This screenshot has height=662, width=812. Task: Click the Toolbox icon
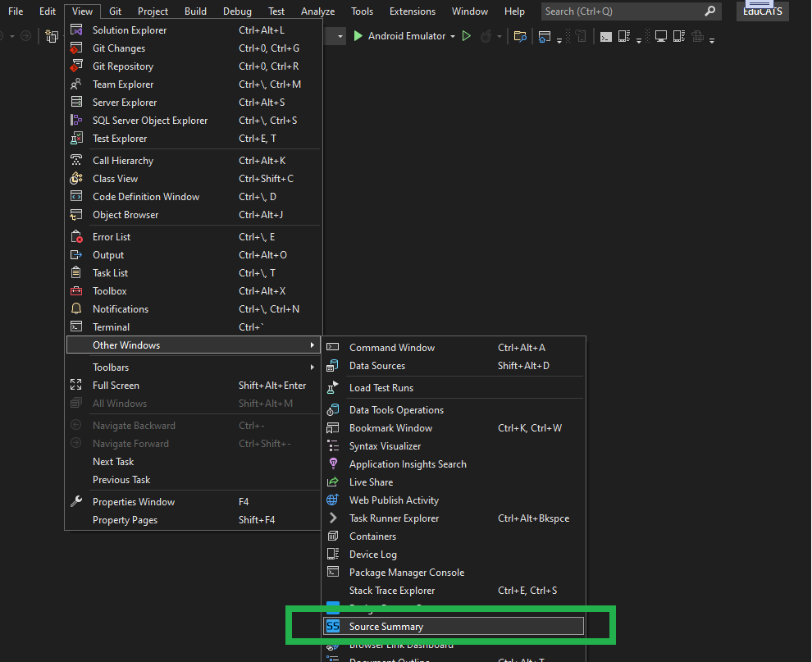tap(77, 290)
